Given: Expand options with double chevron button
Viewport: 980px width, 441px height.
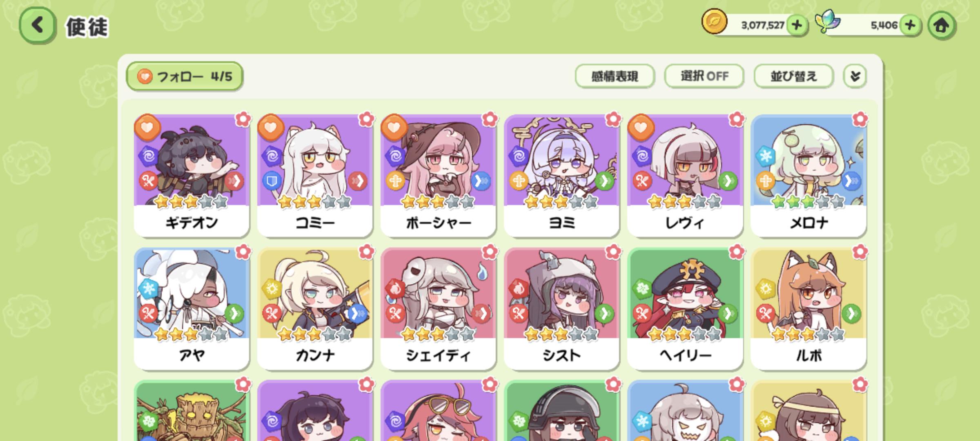Looking at the screenshot, I should point(855,76).
